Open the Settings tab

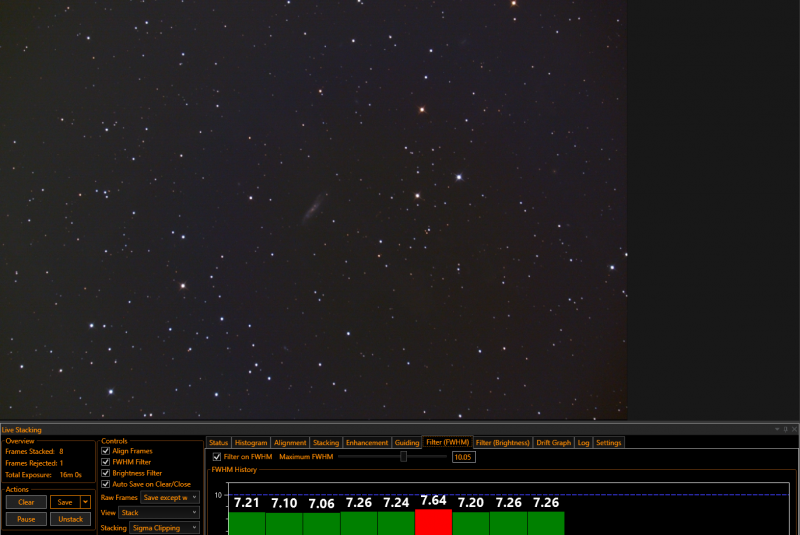coord(608,443)
